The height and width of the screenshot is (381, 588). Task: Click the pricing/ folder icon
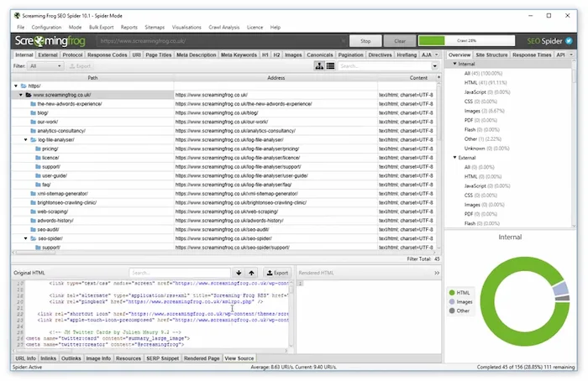tap(39, 149)
